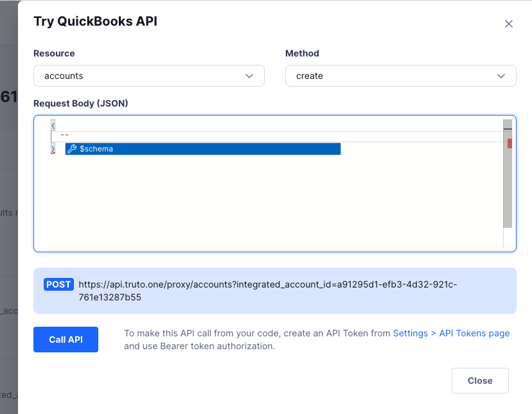This screenshot has width=532, height=414.
Task: Click the api.truto.one proxy URL text
Action: click(x=268, y=291)
